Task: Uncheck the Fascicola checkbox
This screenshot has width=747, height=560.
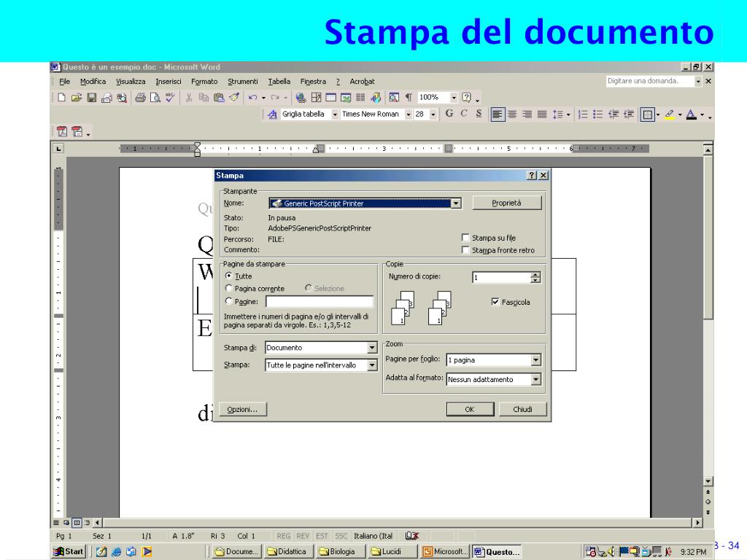Action: [x=495, y=301]
